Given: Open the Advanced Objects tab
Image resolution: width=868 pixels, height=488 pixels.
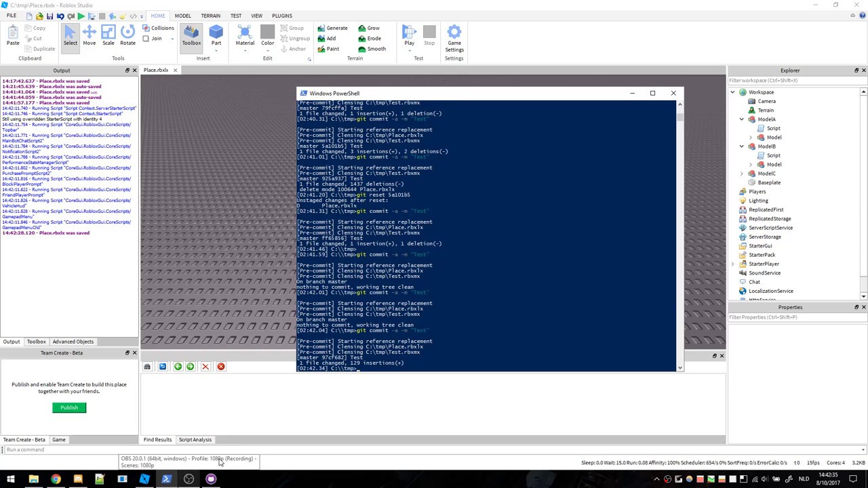Looking at the screenshot, I should (x=73, y=342).
